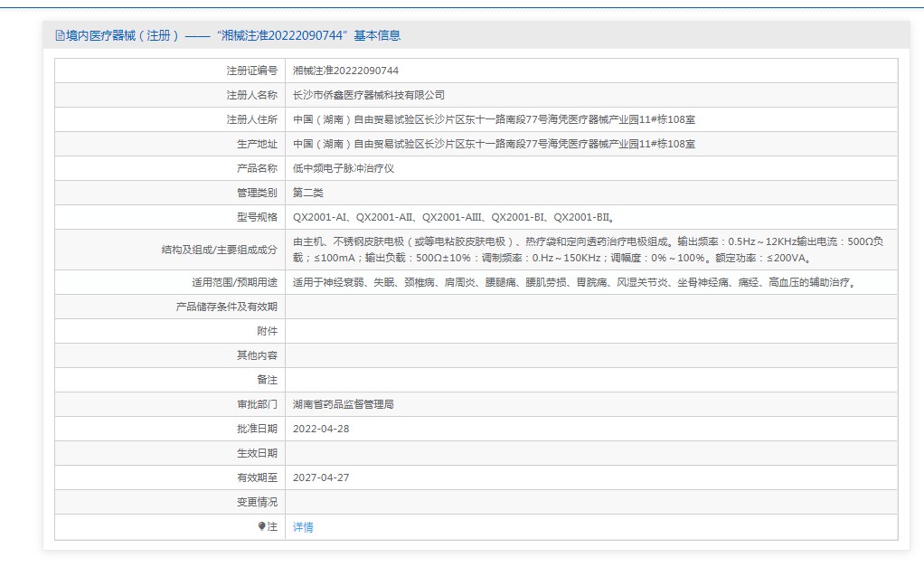Viewport: 924px width, 567px height.
Task: Select registration number value 湘械注准20222090744 in table
Action: pos(346,71)
